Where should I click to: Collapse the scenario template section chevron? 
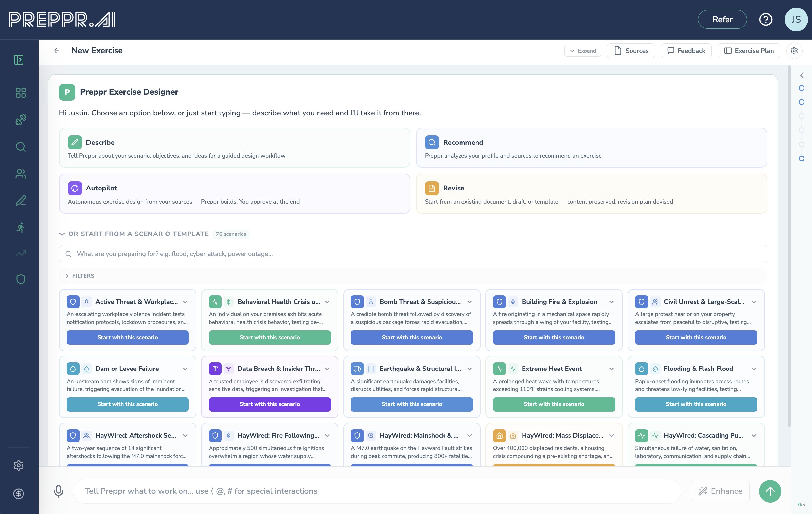click(62, 234)
